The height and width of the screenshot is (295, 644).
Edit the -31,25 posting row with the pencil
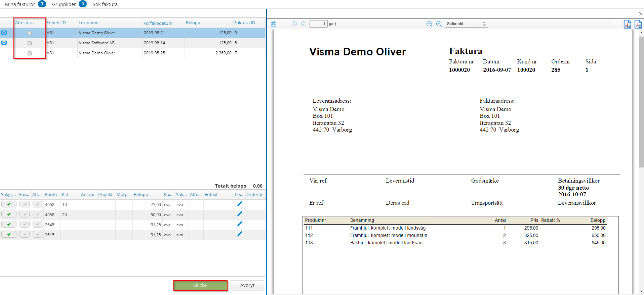pos(240,234)
